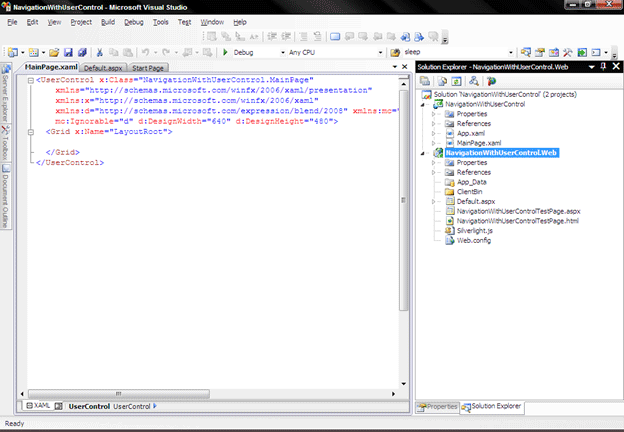Viewport: 624px width, 432px height.
Task: Expand Default.aspx node in Solution Explorer
Action: point(434,202)
